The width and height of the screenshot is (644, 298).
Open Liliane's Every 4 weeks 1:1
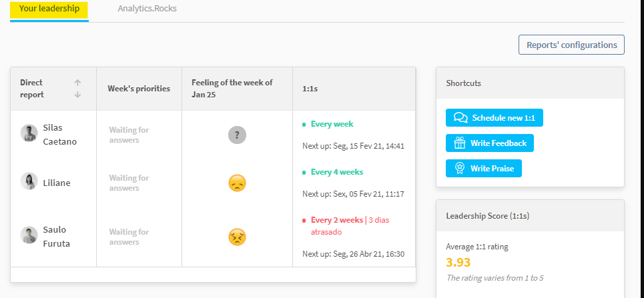(x=337, y=172)
